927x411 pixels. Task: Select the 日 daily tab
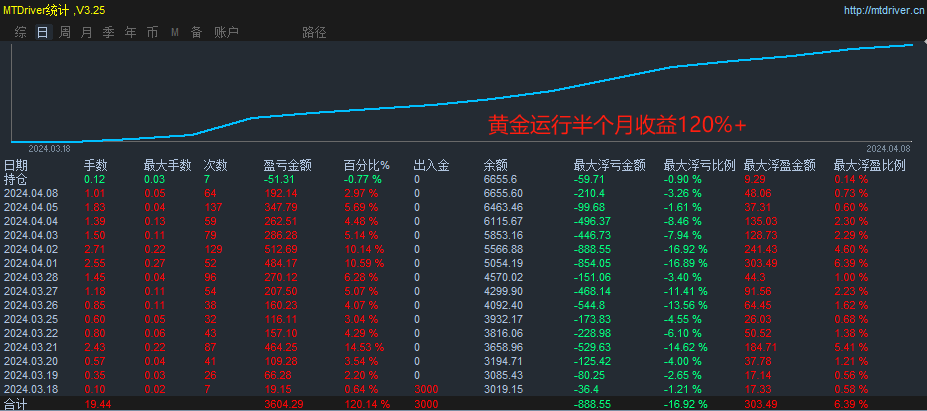(43, 33)
